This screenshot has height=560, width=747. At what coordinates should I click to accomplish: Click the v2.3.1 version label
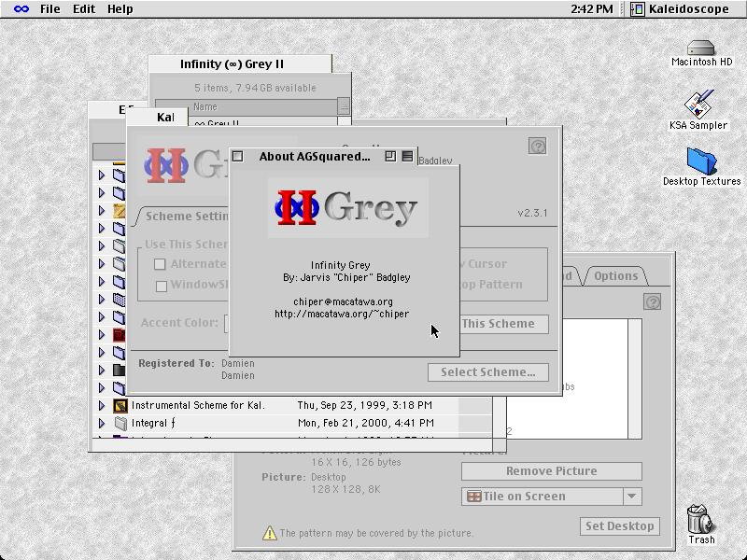(x=532, y=213)
